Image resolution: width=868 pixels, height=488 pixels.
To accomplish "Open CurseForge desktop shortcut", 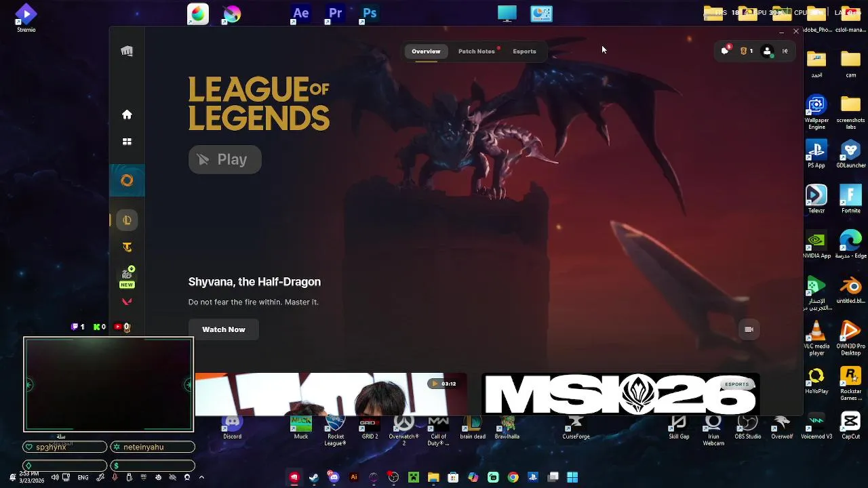I will 576,426.
